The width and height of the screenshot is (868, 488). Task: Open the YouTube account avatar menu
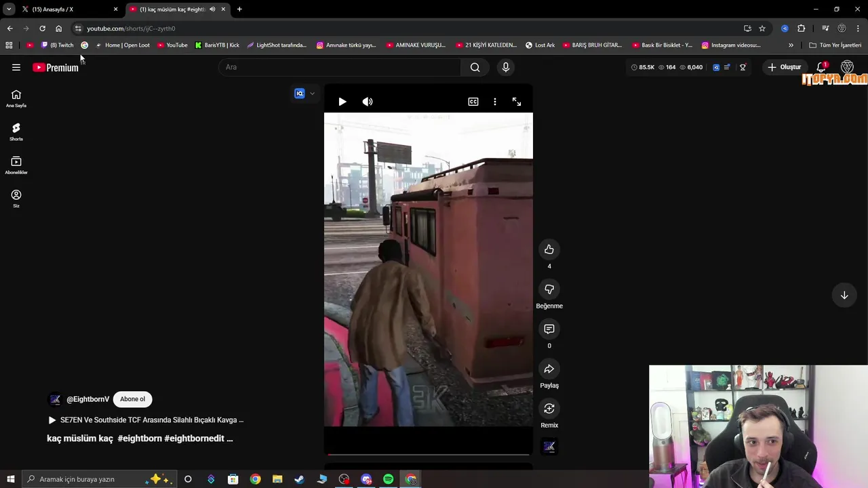847,67
